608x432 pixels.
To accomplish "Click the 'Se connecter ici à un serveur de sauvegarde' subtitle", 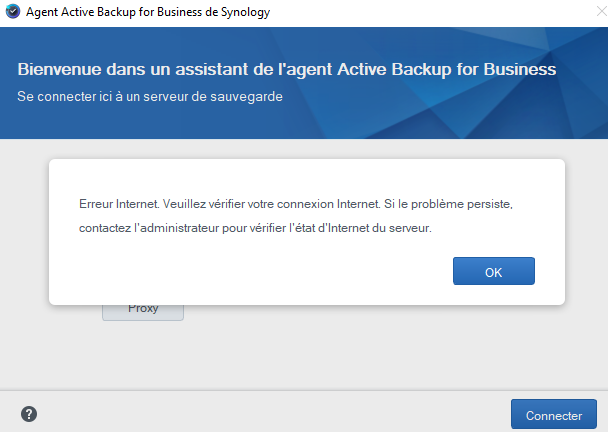I will 150,97.
